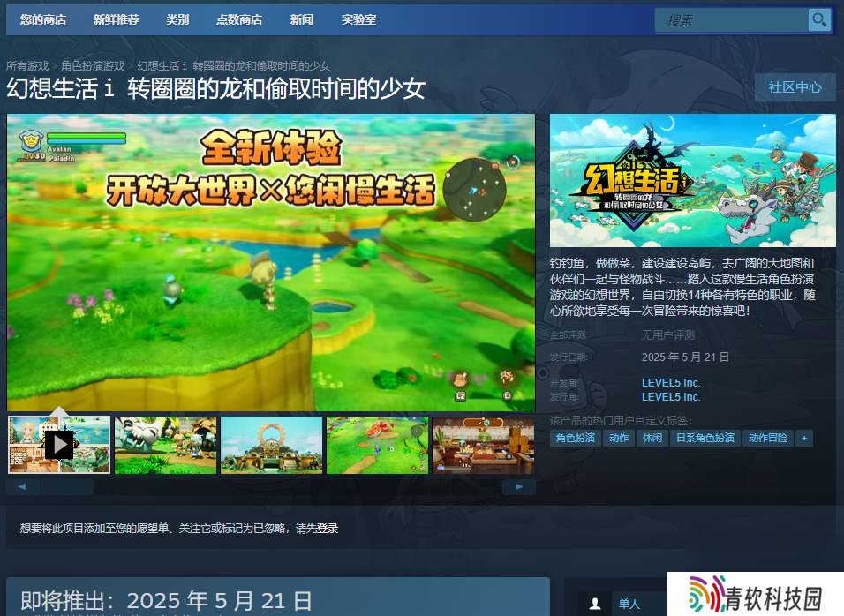Expand the 类别 dropdown menu
844x616 pixels.
pyautogui.click(x=177, y=19)
